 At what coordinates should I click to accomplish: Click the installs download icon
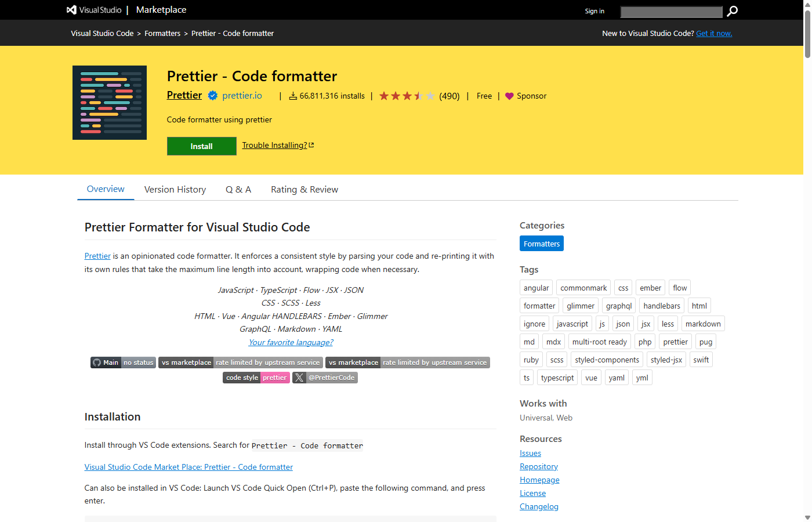293,96
